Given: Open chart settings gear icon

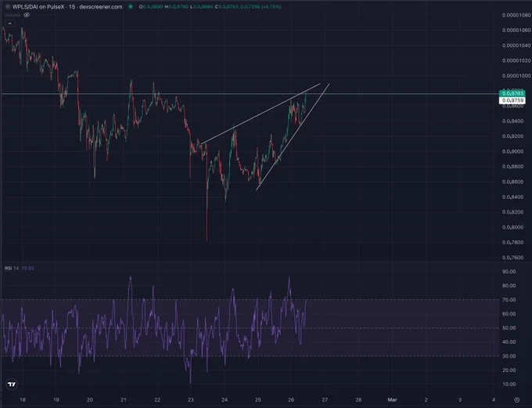Looking at the screenshot, I should (516, 400).
